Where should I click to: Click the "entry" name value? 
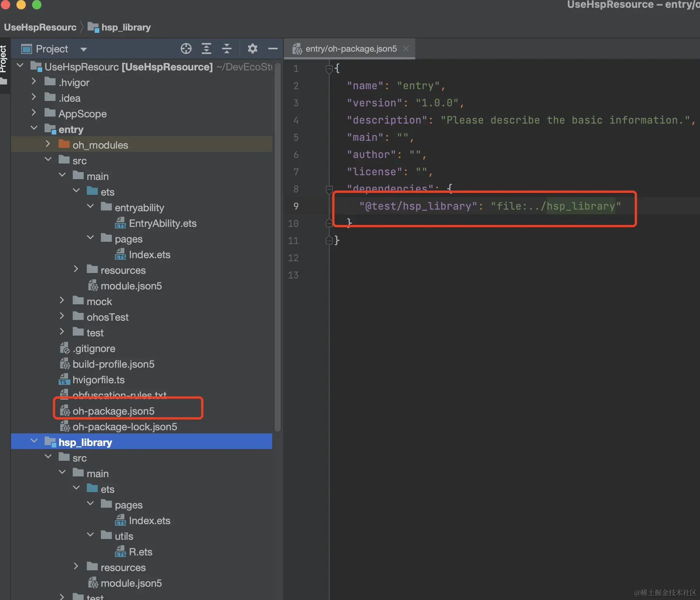click(418, 86)
